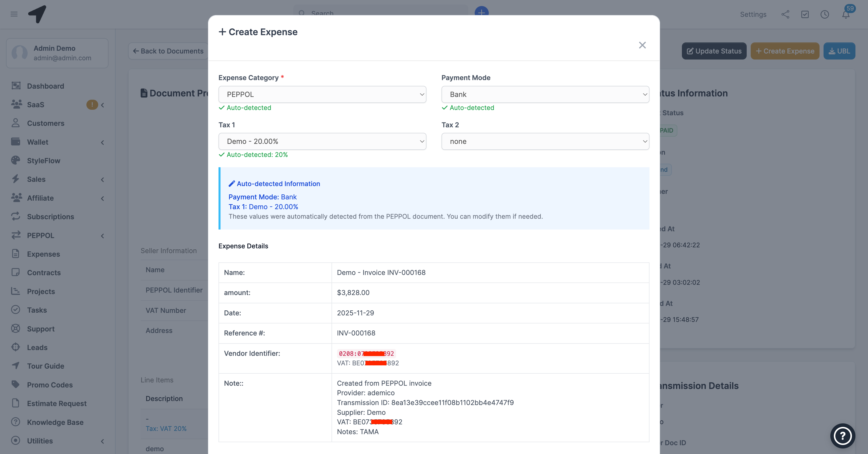Image resolution: width=868 pixels, height=454 pixels.
Task: Close the Create Expense dialog
Action: (642, 45)
